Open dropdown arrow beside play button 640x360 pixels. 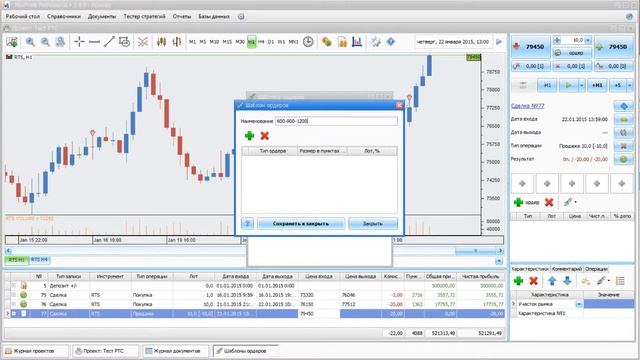click(x=582, y=85)
